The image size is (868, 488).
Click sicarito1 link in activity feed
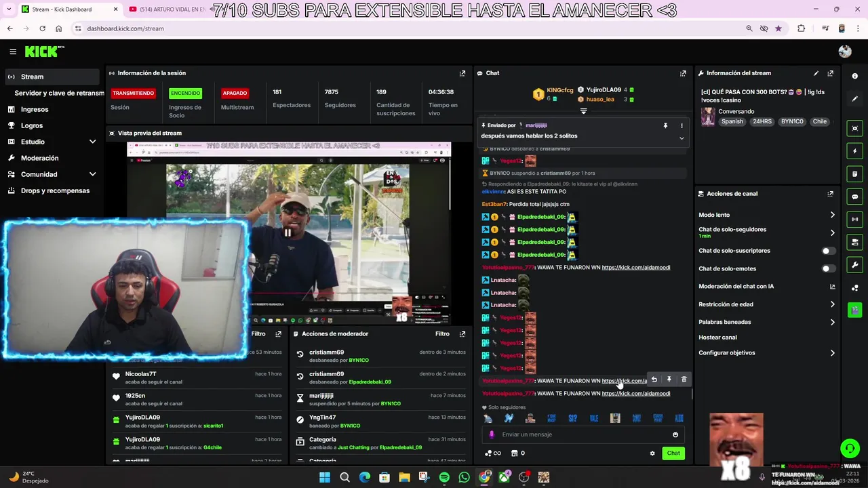click(213, 426)
